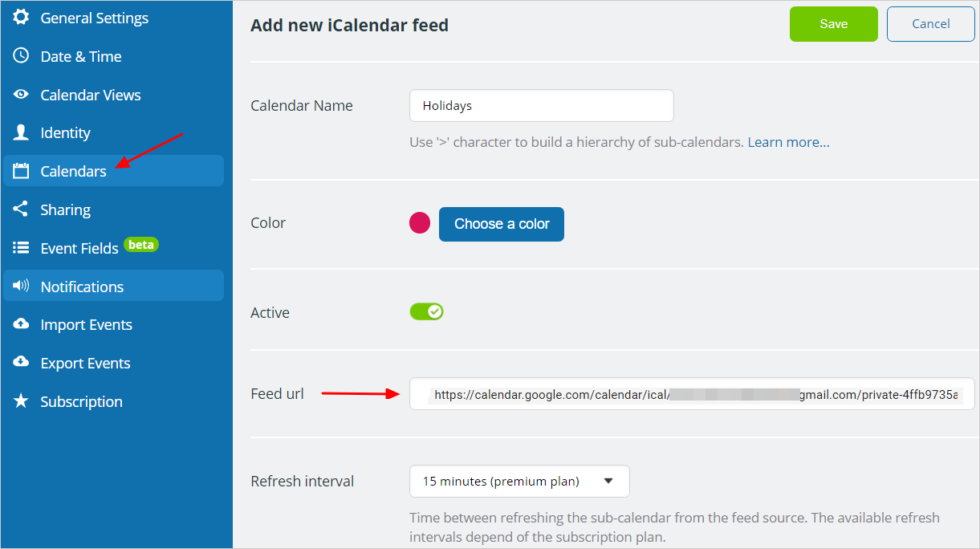Click the Subscription star icon
The width and height of the screenshot is (980, 549).
coord(21,401)
